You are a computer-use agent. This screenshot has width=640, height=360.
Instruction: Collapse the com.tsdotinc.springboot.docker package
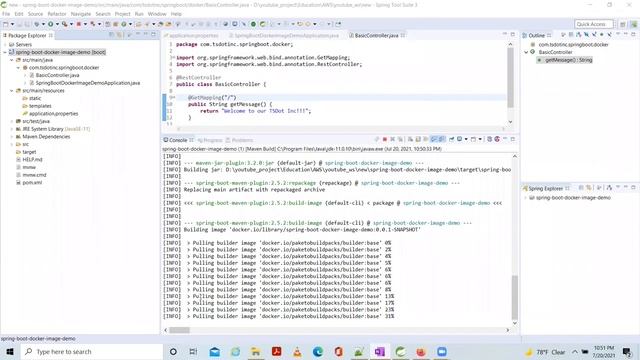[x=18, y=68]
